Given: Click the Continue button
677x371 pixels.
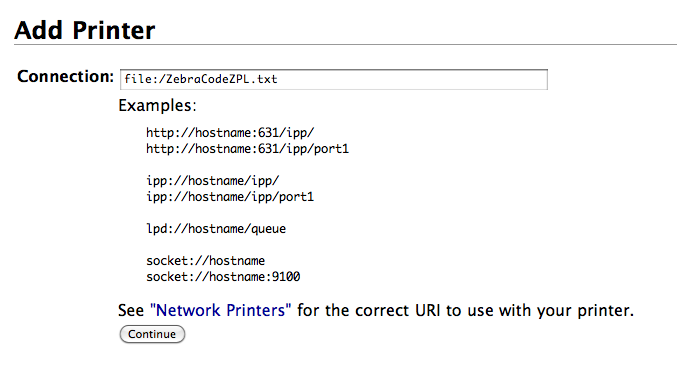Looking at the screenshot, I should pos(152,334).
